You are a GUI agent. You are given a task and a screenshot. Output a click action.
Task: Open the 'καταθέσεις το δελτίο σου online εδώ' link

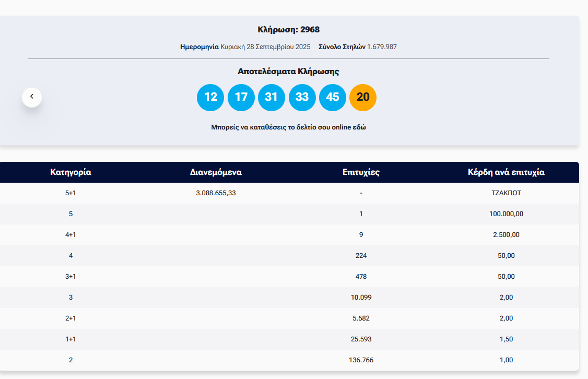[288, 127]
